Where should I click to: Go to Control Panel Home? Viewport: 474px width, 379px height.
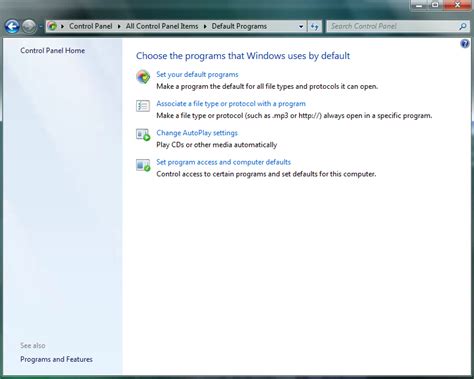[x=52, y=51]
